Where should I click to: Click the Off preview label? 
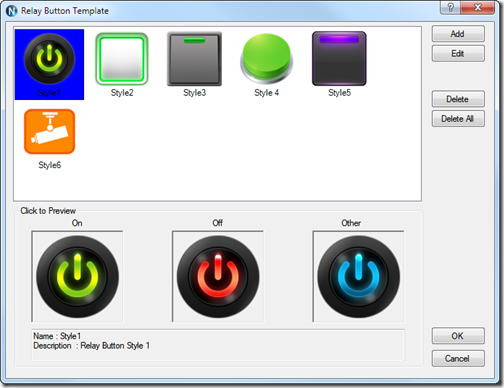coord(218,223)
